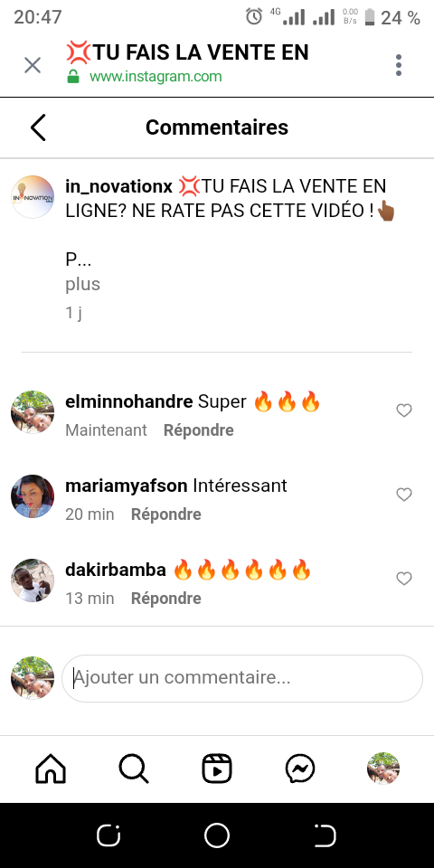Reply to elminnohandre's comment

click(199, 430)
